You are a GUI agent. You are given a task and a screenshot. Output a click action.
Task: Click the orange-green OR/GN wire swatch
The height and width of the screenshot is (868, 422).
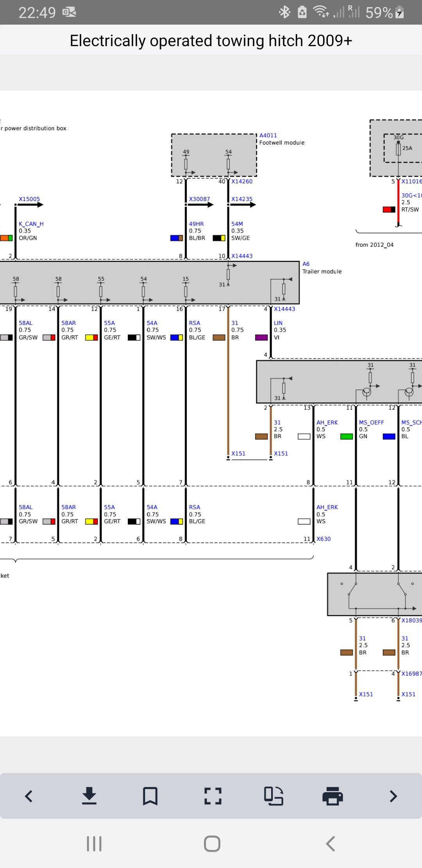point(6,238)
